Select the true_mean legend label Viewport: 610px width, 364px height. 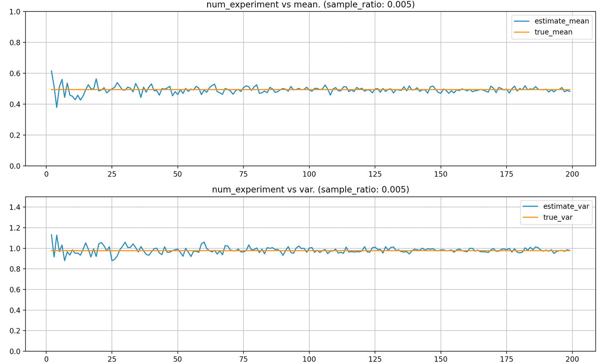pyautogui.click(x=553, y=32)
